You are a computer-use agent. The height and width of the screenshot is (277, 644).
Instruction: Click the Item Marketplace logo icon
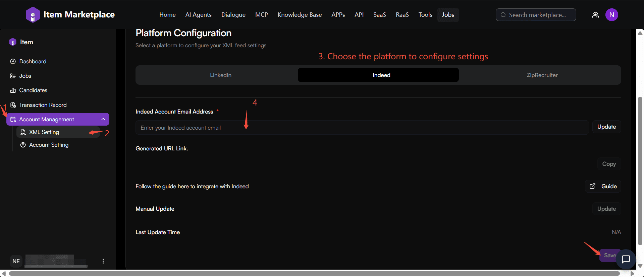pyautogui.click(x=33, y=15)
